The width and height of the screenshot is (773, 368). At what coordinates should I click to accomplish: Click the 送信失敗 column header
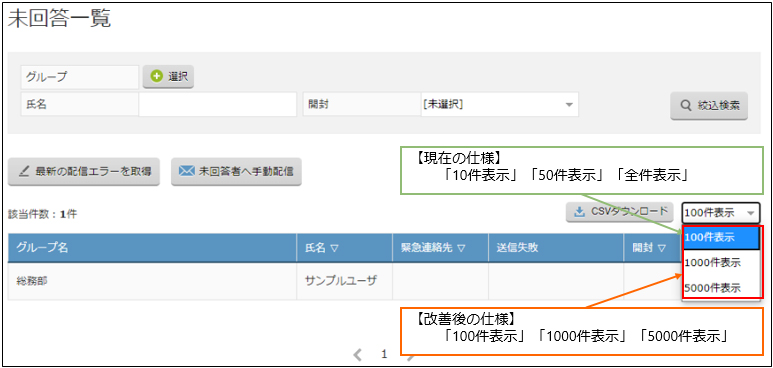(556, 248)
